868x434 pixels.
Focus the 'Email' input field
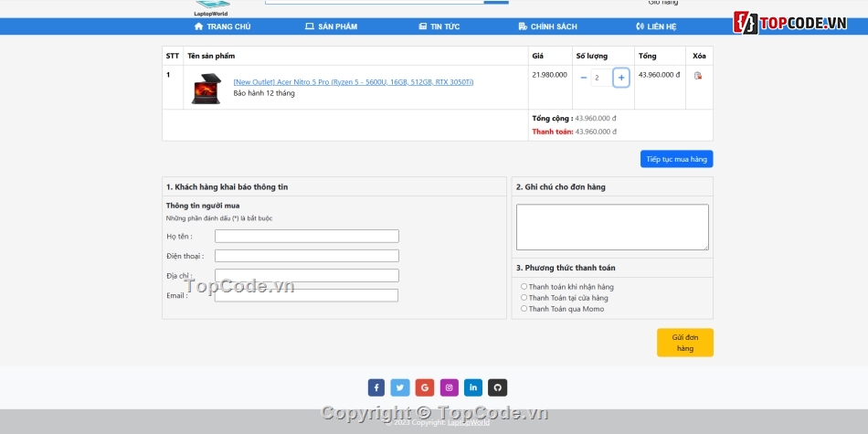coord(307,296)
